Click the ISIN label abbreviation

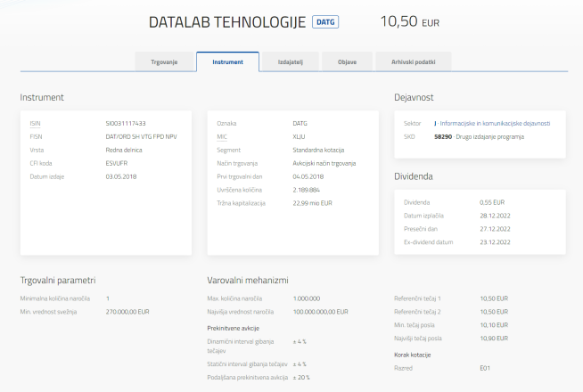[36, 123]
